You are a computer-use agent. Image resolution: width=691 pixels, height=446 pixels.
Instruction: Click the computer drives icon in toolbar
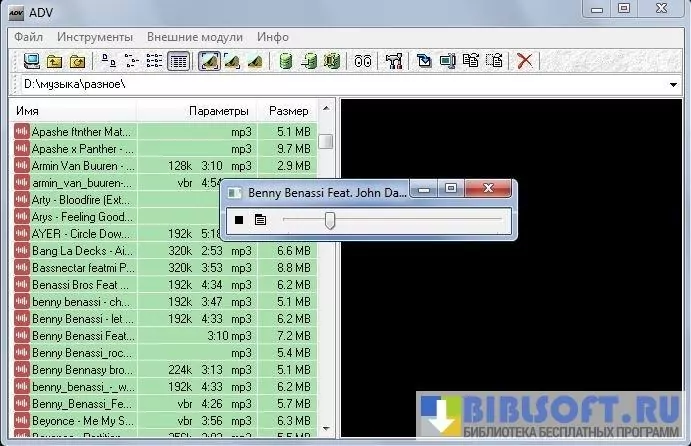pos(31,62)
